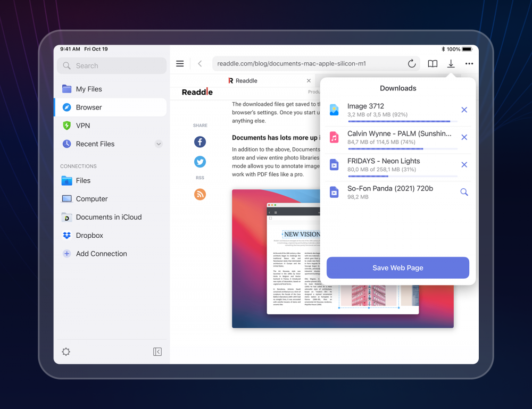Click "84,7 MB of 114,5 MB (74%)" status text

coord(381,142)
